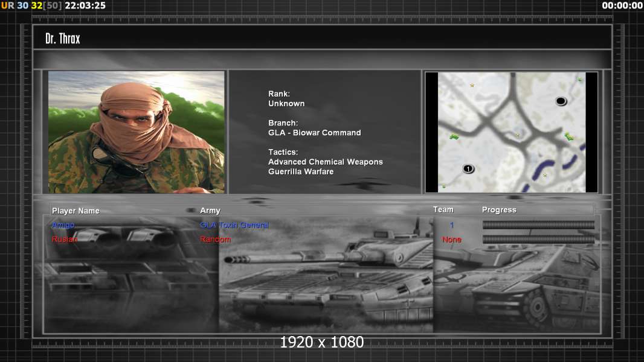This screenshot has height=362, width=644.
Task: Select player name Ruslan
Action: click(65, 239)
